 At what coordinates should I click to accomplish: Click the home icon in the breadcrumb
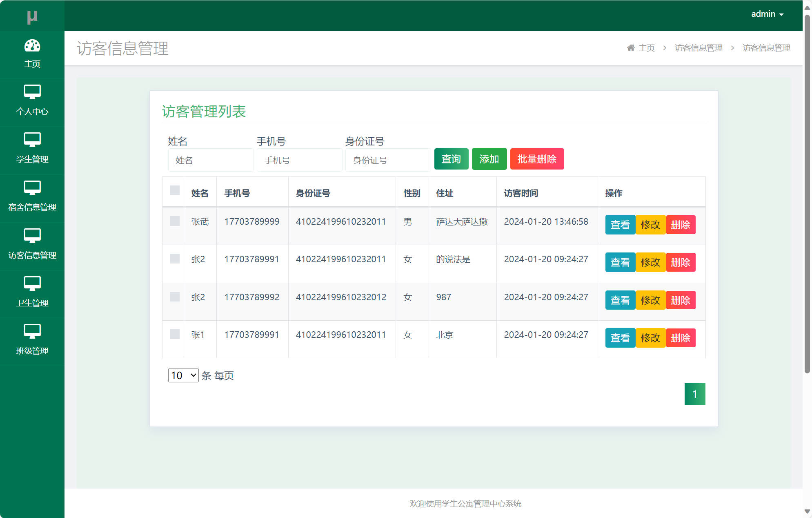tap(631, 47)
